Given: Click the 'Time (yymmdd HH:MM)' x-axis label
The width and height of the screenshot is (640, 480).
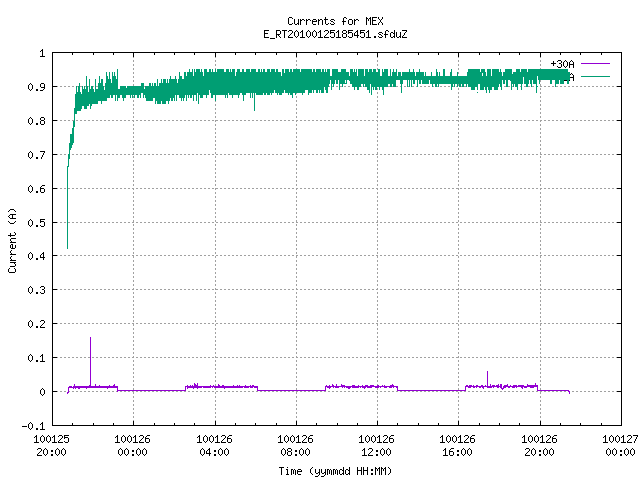Looking at the screenshot, I should tap(335, 471).
